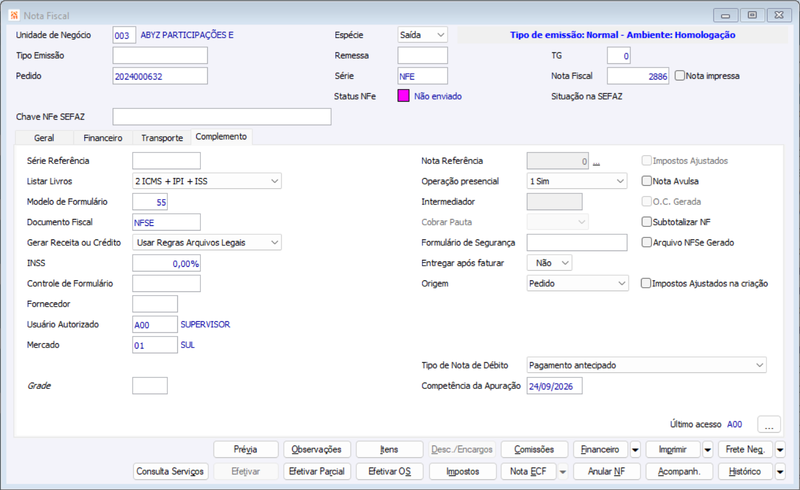Click the Não enviado status text
Viewport: 800px width, 490px height.
click(438, 96)
